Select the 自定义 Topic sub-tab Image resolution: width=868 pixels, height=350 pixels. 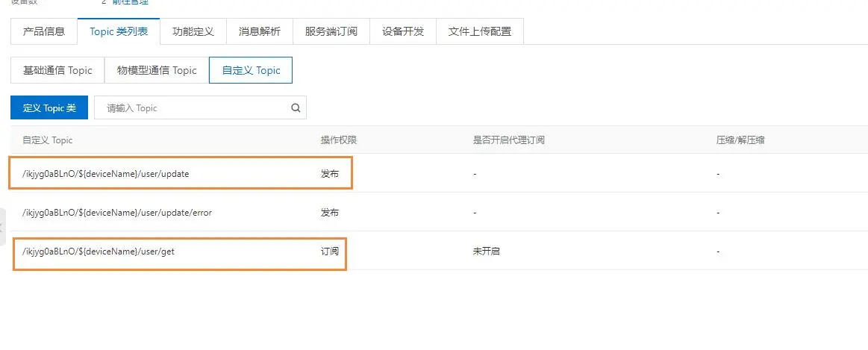coord(251,70)
